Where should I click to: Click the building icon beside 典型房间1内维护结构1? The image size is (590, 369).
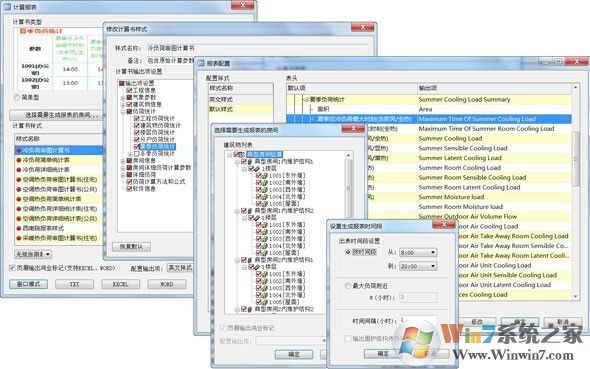[x=251, y=161]
